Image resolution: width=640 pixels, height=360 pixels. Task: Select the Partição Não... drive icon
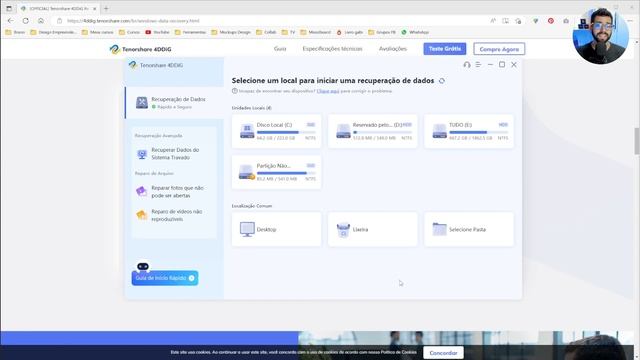click(x=247, y=172)
